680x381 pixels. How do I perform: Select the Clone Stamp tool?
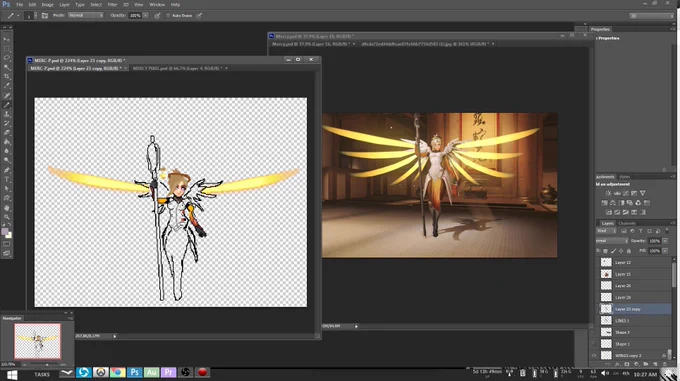click(x=7, y=114)
